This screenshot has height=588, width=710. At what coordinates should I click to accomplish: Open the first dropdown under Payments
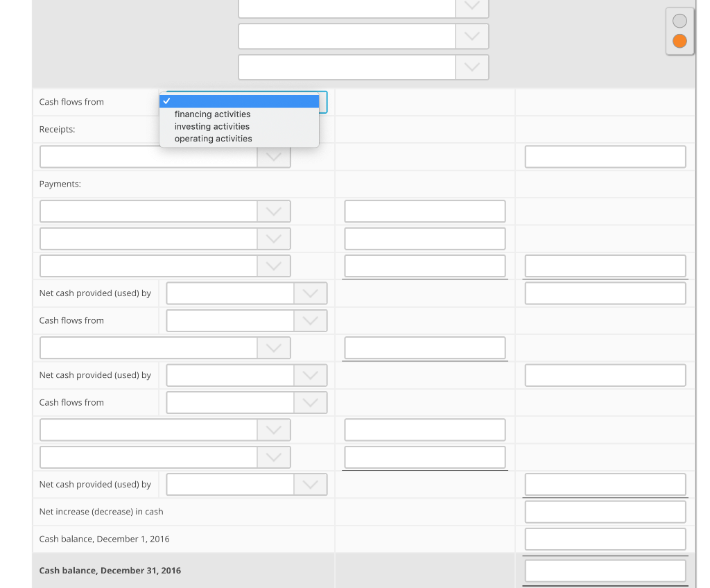click(x=165, y=211)
